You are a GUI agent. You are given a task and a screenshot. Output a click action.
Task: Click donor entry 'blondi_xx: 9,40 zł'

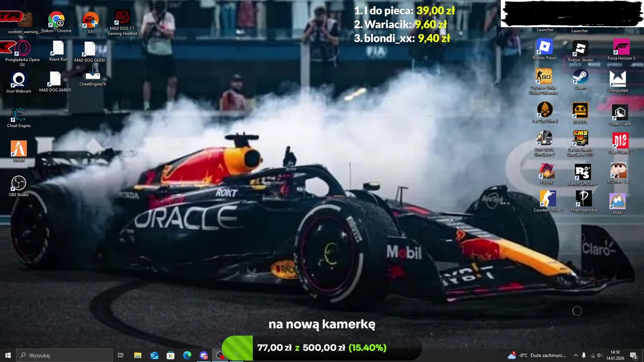pos(402,38)
